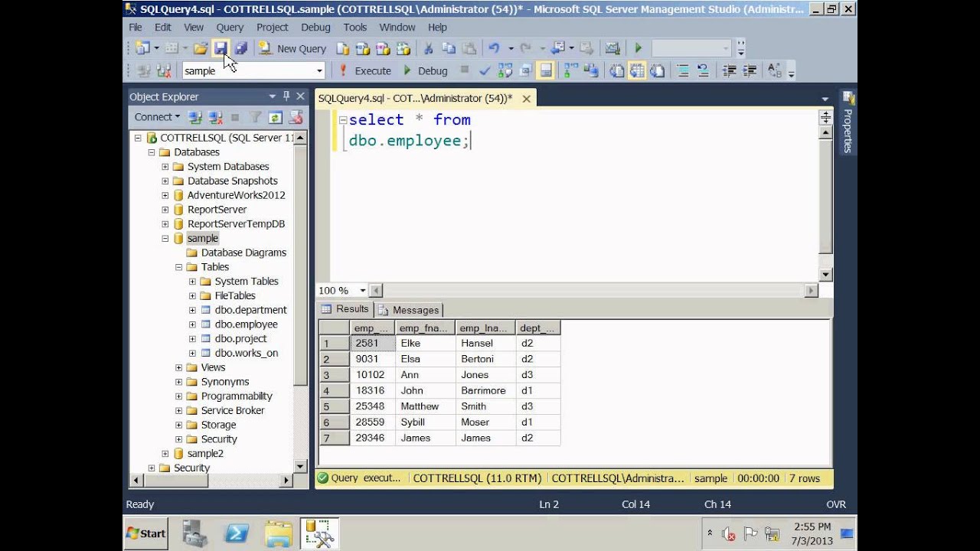Viewport: 980px width, 551px height.
Task: Open the Properties side panel tab
Action: click(x=848, y=122)
